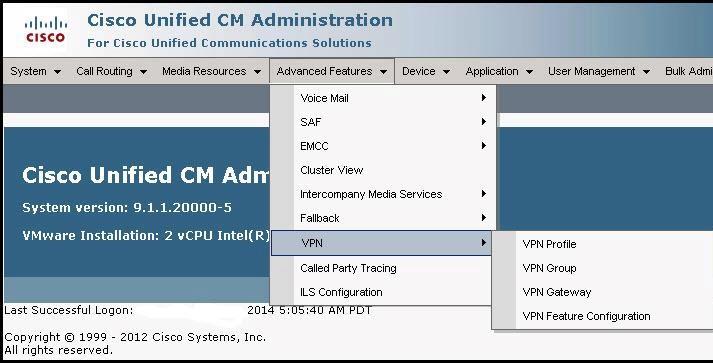Open the System menu

point(35,71)
